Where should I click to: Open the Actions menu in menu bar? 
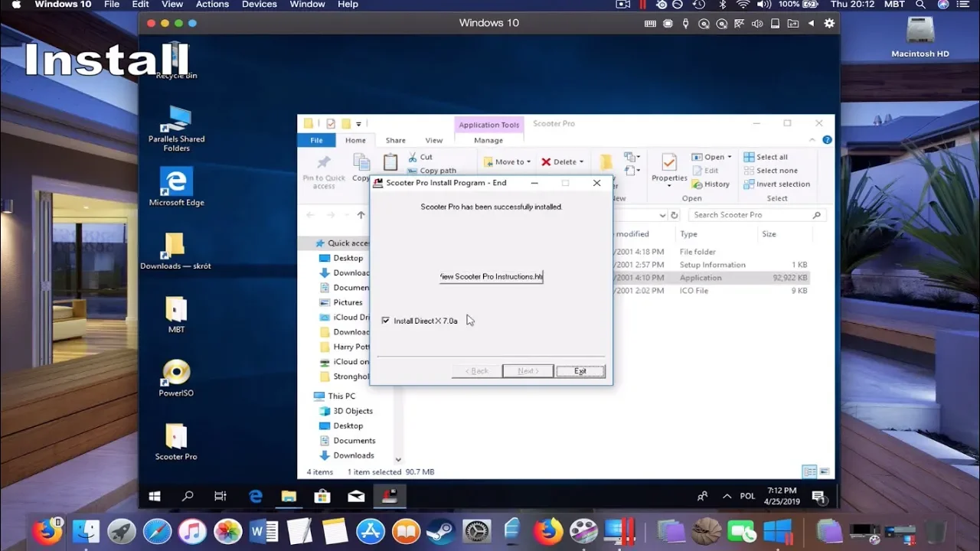pyautogui.click(x=212, y=5)
